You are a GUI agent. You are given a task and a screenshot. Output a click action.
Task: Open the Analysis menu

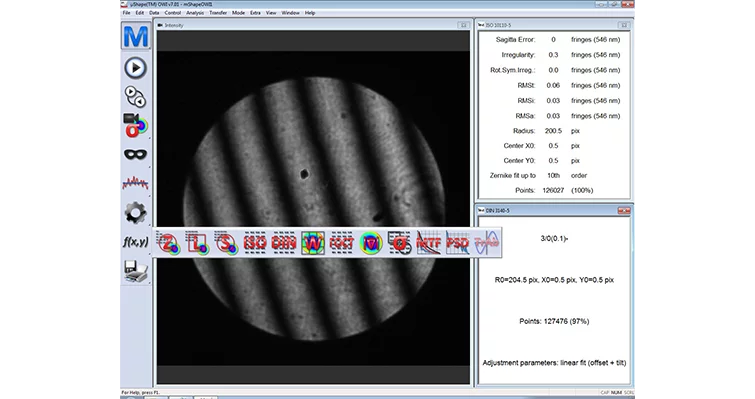(x=195, y=13)
